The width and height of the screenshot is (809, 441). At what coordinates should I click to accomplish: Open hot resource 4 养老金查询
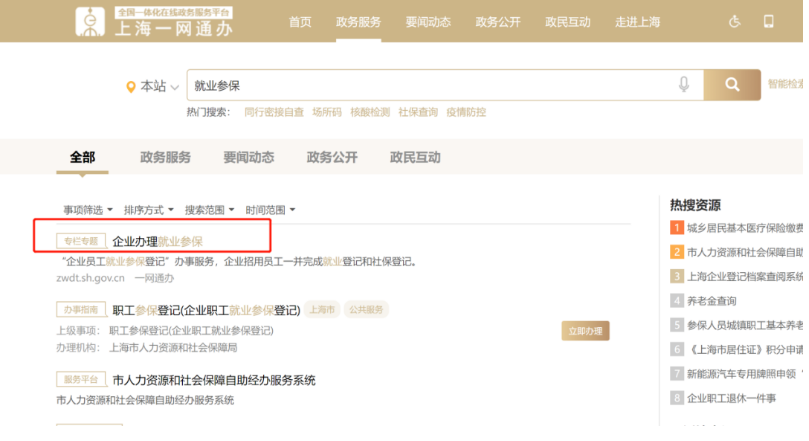click(x=703, y=301)
